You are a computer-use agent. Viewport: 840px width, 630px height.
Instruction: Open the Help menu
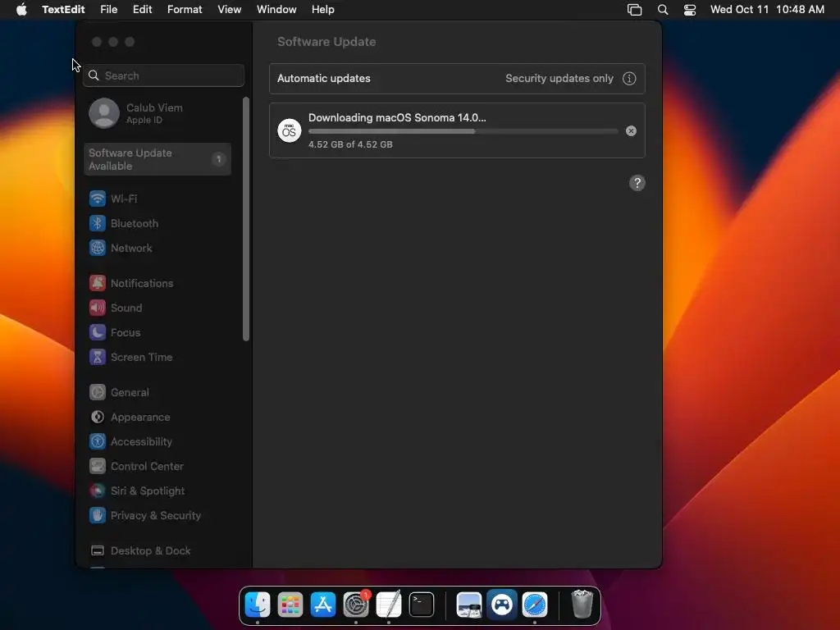click(323, 10)
